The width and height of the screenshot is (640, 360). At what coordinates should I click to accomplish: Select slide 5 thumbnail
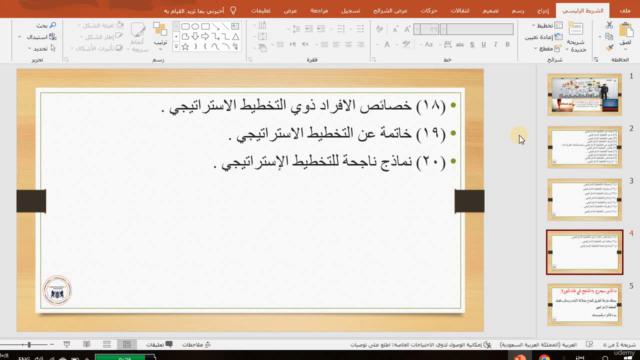pos(584,305)
